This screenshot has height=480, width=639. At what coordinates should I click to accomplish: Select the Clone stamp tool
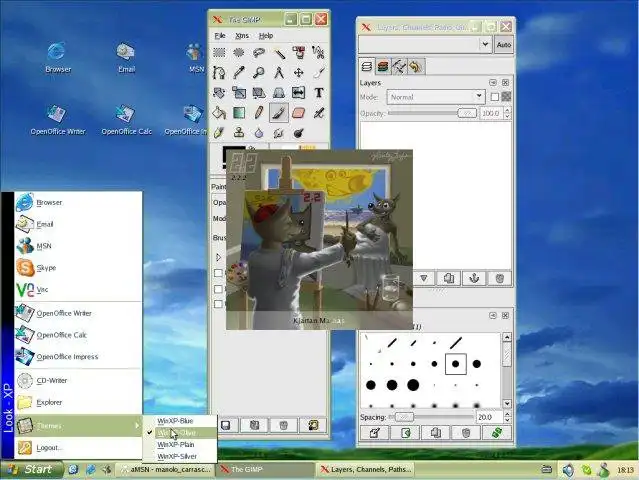(239, 132)
